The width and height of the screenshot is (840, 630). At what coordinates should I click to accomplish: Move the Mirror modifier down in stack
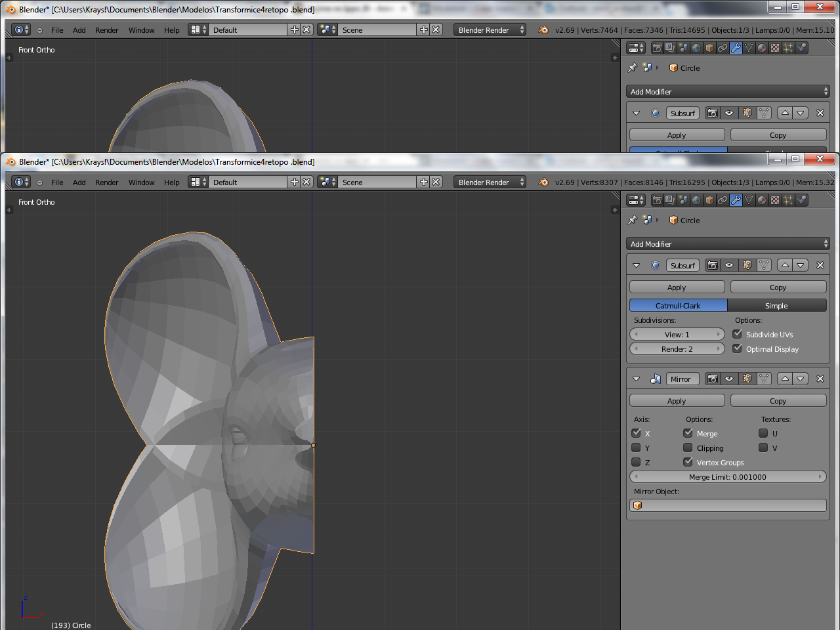[800, 379]
